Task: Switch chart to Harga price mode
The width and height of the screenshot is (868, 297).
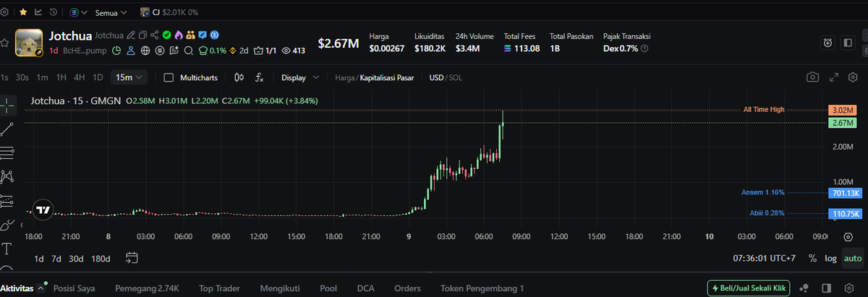Action: pyautogui.click(x=346, y=77)
